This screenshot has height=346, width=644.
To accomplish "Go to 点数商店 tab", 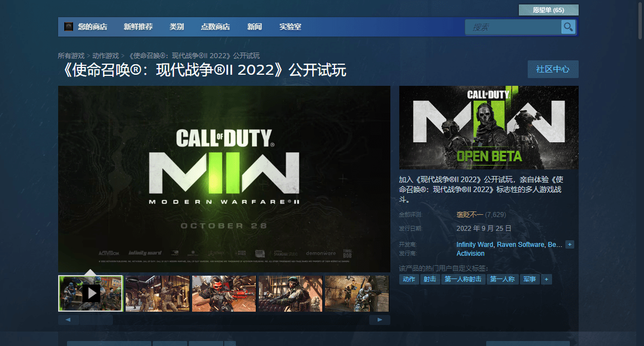I will tap(215, 27).
